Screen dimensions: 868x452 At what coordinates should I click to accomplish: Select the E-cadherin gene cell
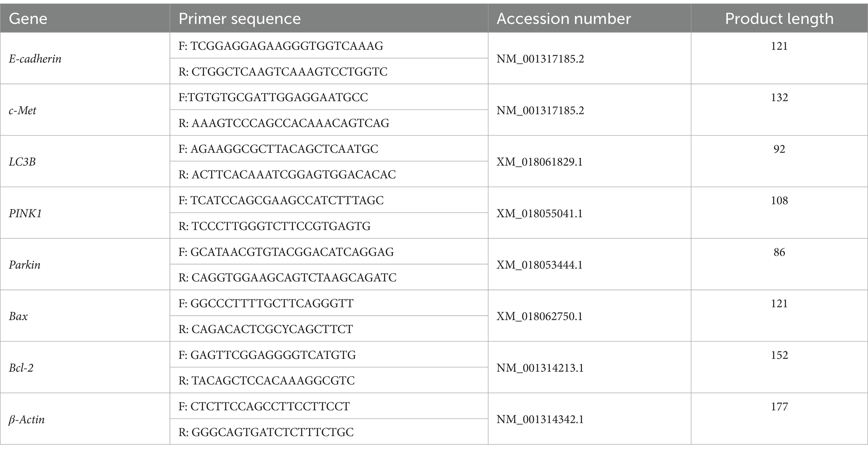pyautogui.click(x=35, y=59)
